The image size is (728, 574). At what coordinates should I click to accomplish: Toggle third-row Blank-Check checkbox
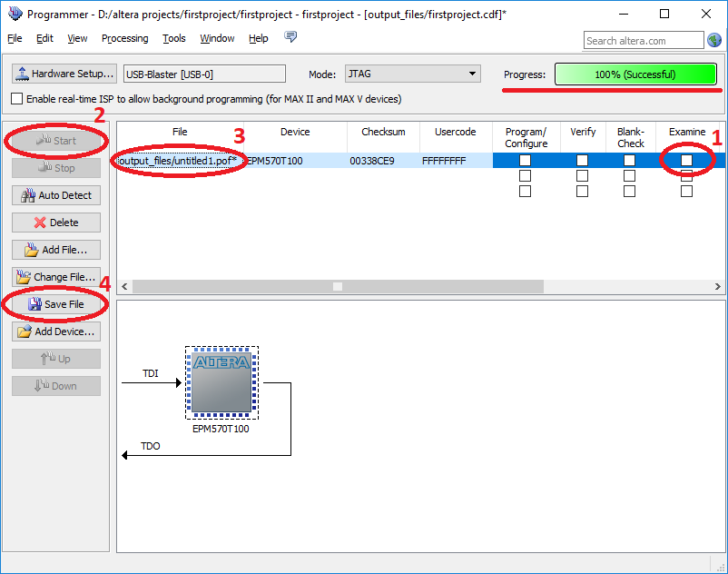click(630, 191)
